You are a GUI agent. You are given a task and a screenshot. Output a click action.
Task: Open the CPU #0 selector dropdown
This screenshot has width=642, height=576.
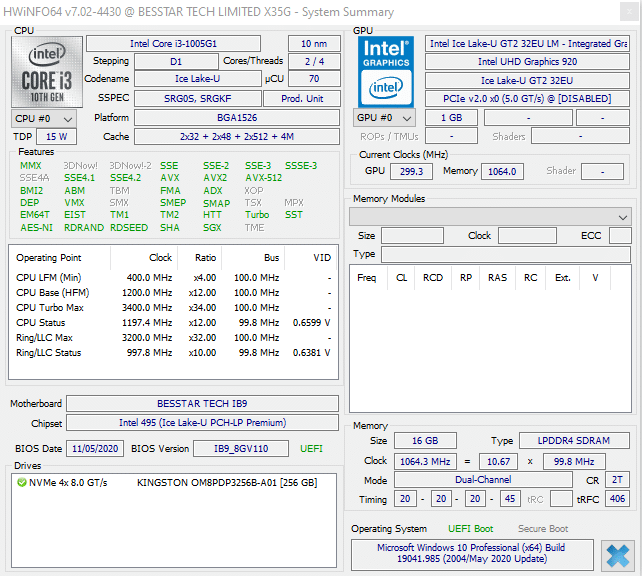pos(44,119)
